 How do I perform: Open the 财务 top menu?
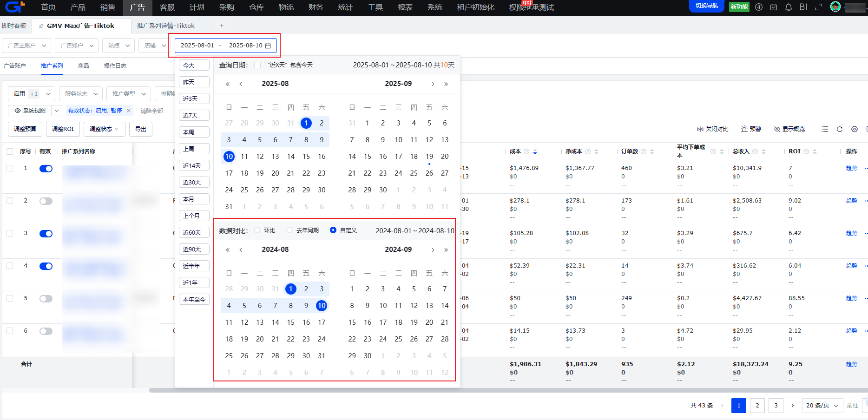[316, 7]
